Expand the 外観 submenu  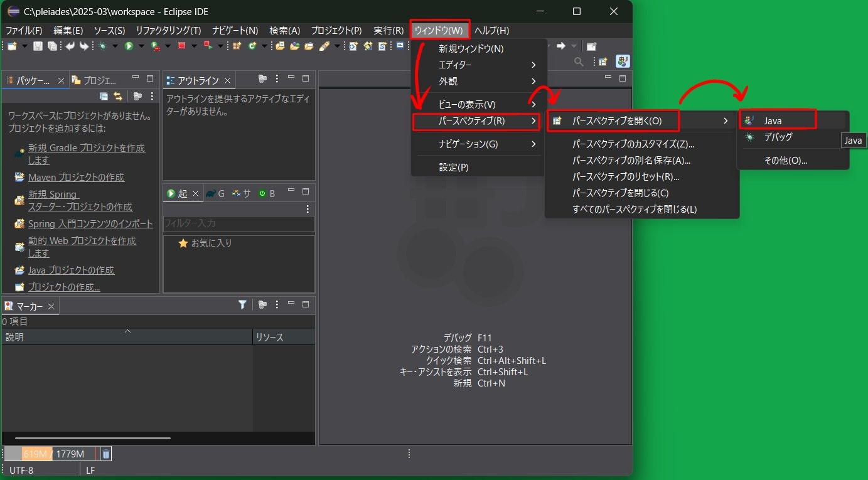click(x=480, y=81)
